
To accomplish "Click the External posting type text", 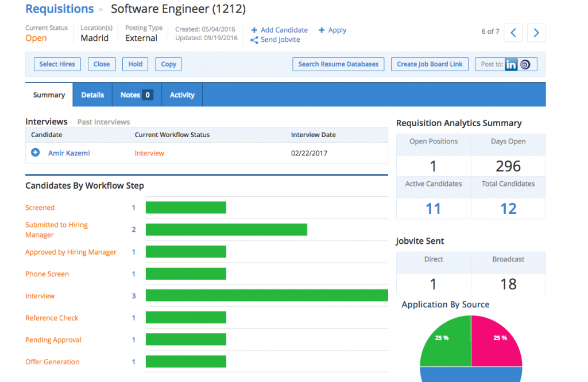I will 141,38.
